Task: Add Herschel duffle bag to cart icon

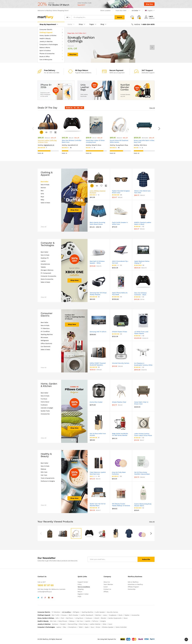Action: pos(41,132)
